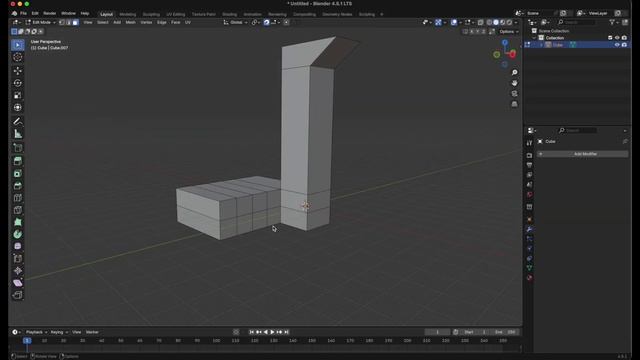Select the Edge Slide tool
The image size is (640, 360).
tap(18, 258)
